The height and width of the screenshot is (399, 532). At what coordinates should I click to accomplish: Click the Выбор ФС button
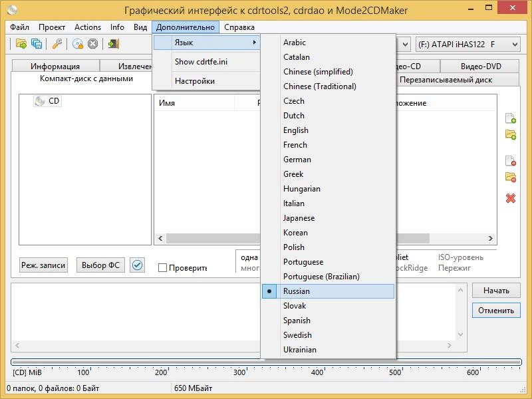coord(100,265)
